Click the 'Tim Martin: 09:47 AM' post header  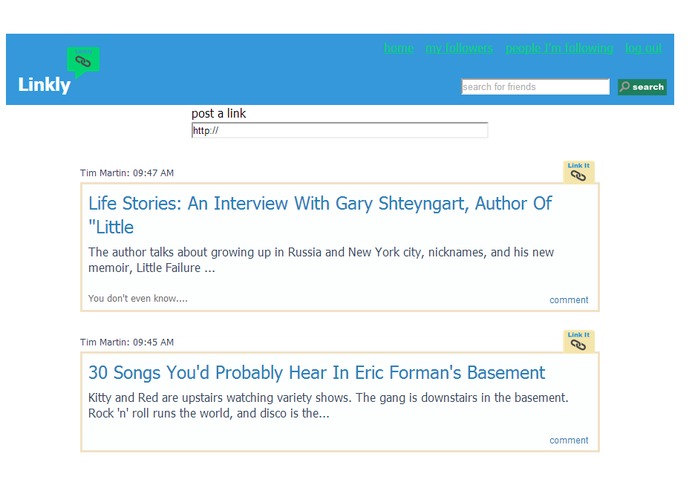point(127,173)
